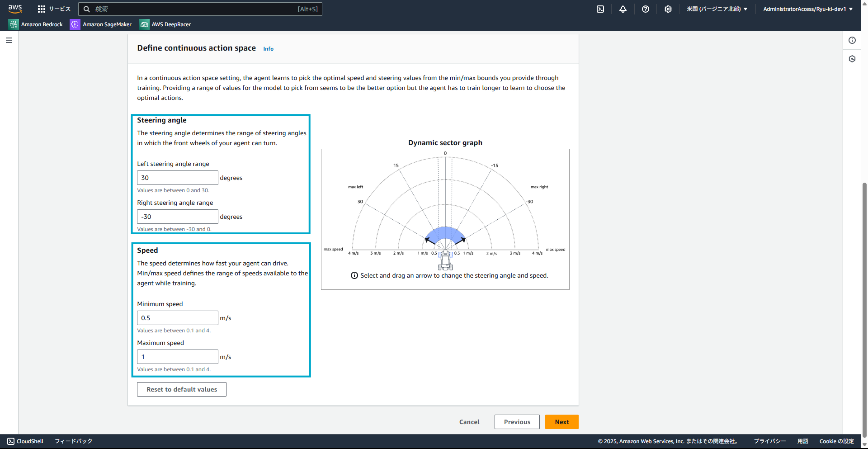Open the settings gear icon
The width and height of the screenshot is (868, 449).
pos(668,9)
